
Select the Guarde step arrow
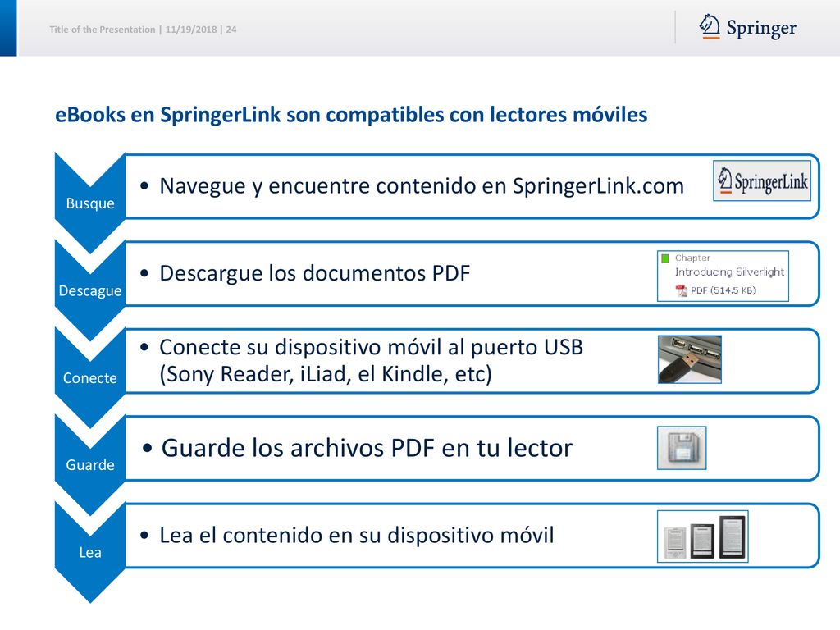90,464
